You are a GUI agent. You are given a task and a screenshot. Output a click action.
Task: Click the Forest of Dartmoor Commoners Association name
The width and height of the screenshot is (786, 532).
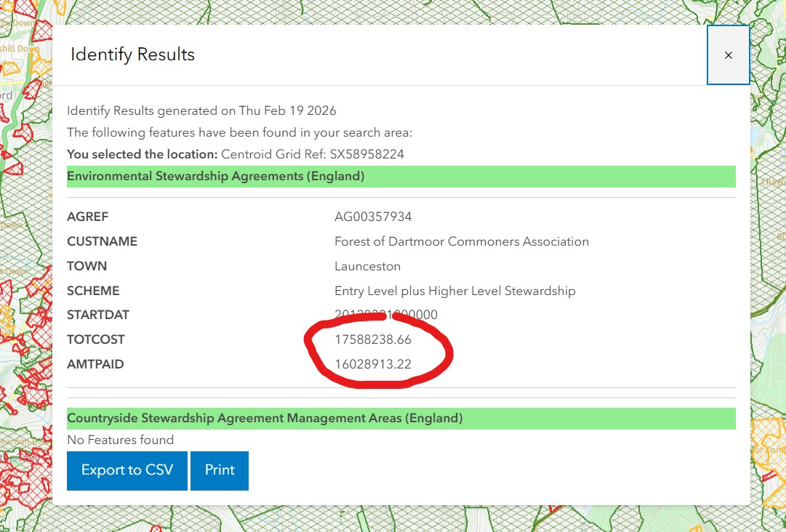coord(461,241)
